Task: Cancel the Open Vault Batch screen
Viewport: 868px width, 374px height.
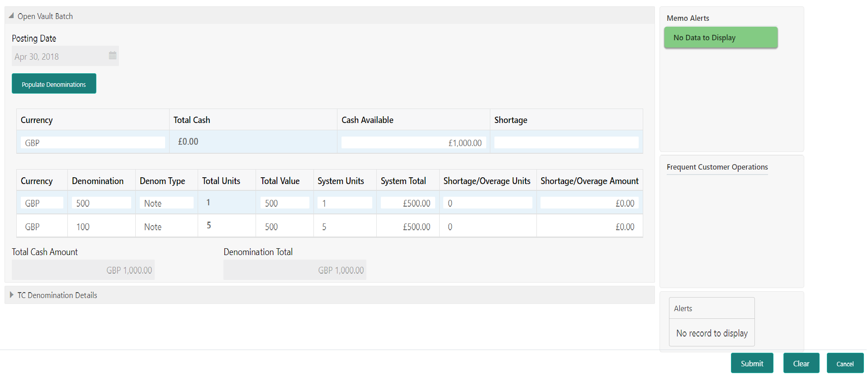Action: pyautogui.click(x=845, y=363)
